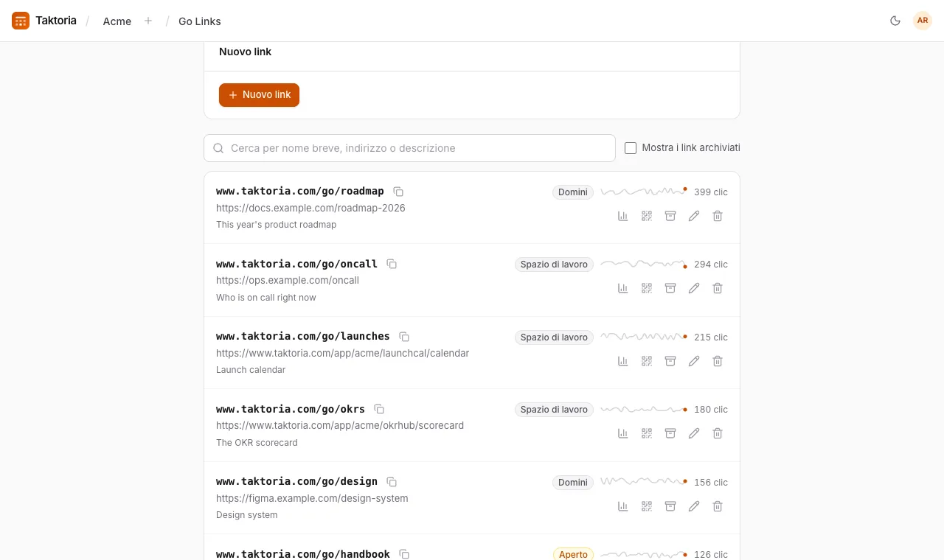Click the Aperto badge on handbook row
This screenshot has height=560, width=944.
pos(573,554)
